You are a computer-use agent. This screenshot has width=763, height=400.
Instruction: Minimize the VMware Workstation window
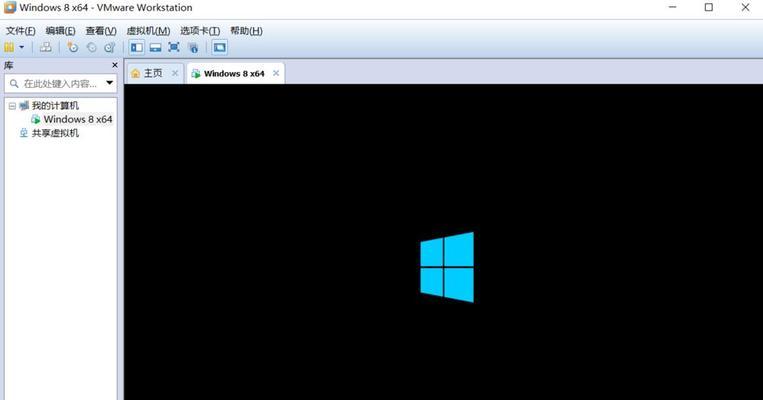point(672,7)
